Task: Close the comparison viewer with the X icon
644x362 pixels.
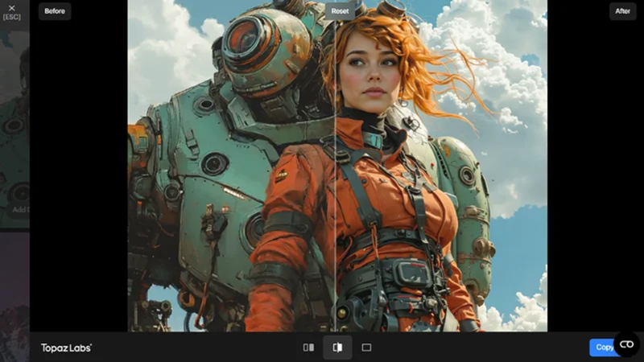Action: pos(11,8)
